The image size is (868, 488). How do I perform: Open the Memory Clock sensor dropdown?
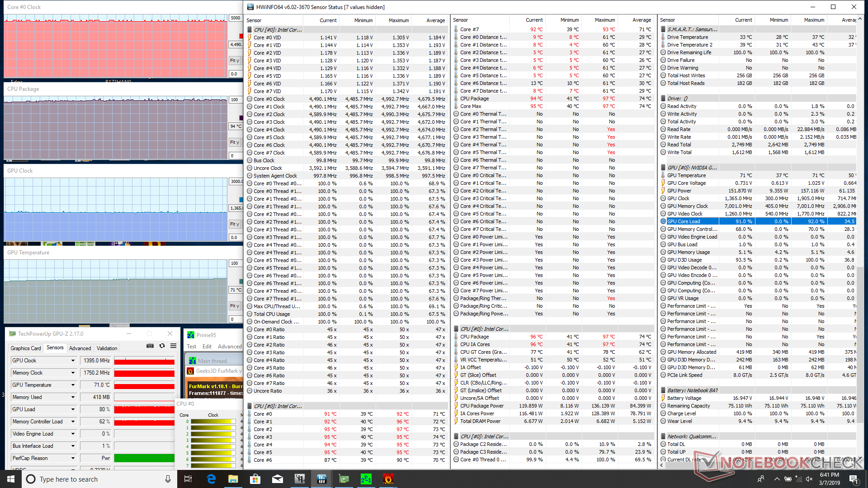(x=73, y=373)
